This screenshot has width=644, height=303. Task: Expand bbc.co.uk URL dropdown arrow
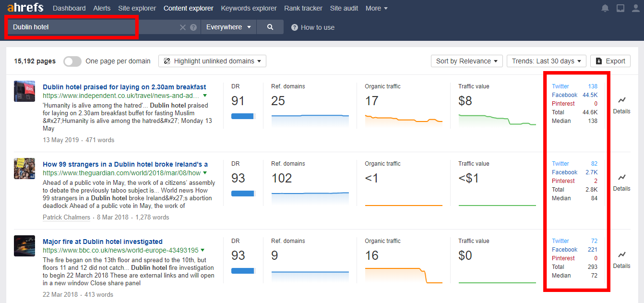click(203, 250)
